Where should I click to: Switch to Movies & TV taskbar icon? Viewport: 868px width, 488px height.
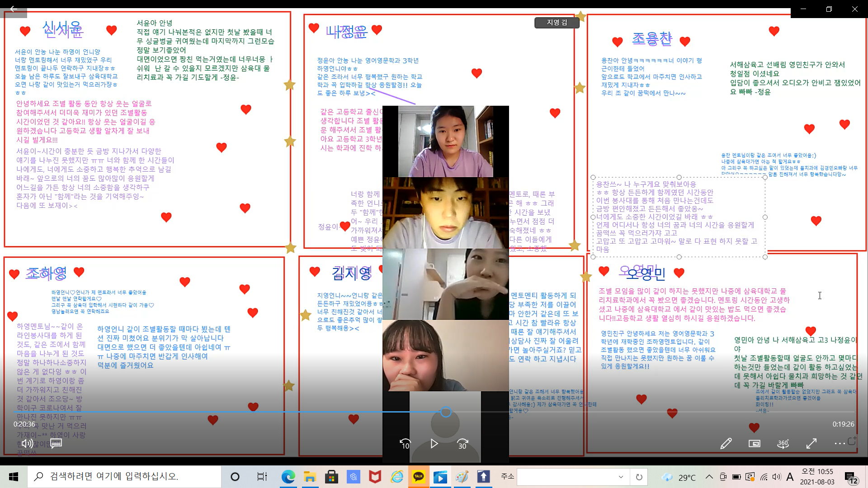440,477
